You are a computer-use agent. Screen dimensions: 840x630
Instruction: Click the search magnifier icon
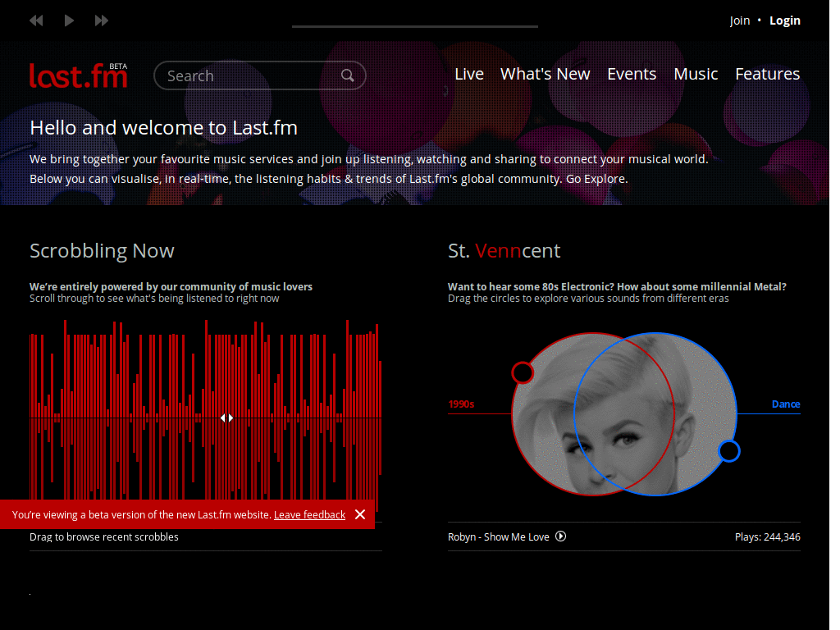347,75
